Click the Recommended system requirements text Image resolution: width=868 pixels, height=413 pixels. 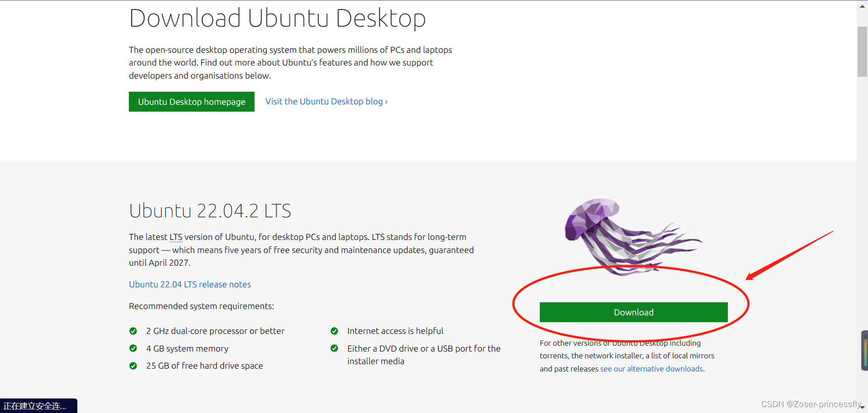pyautogui.click(x=201, y=306)
